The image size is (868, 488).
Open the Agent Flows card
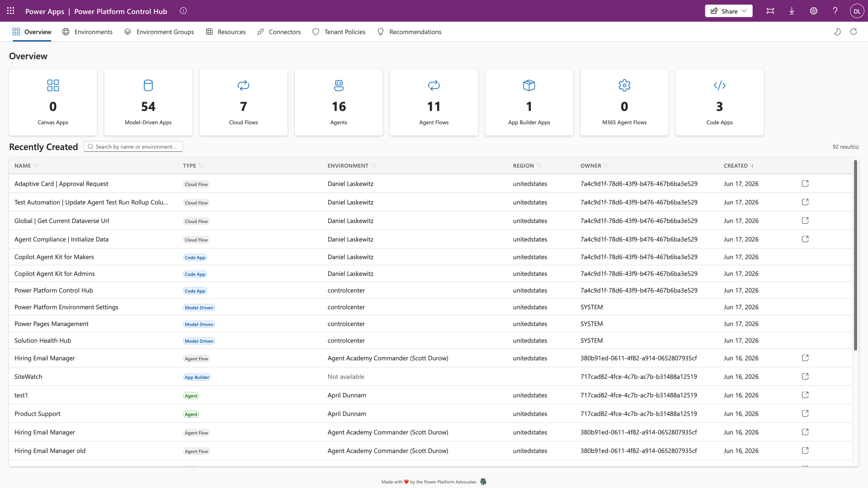click(x=434, y=102)
